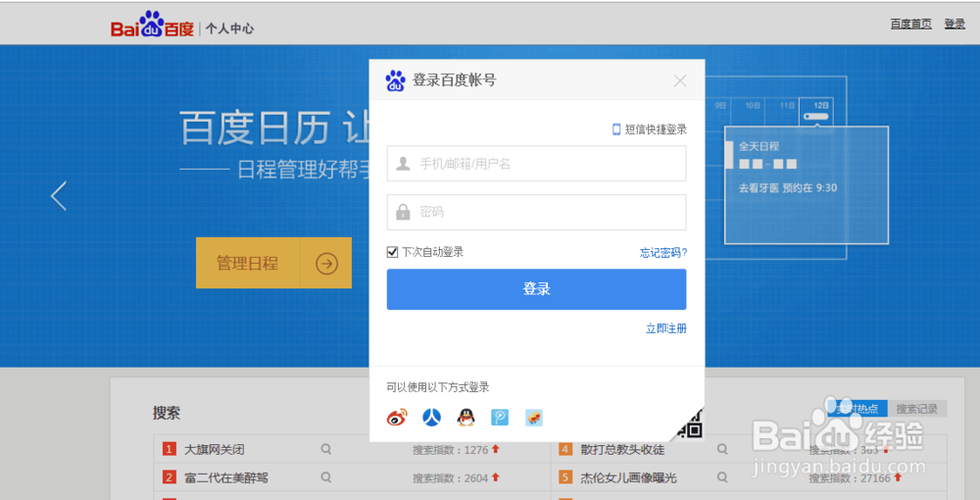Open 百度首页 link in header

pos(911,24)
